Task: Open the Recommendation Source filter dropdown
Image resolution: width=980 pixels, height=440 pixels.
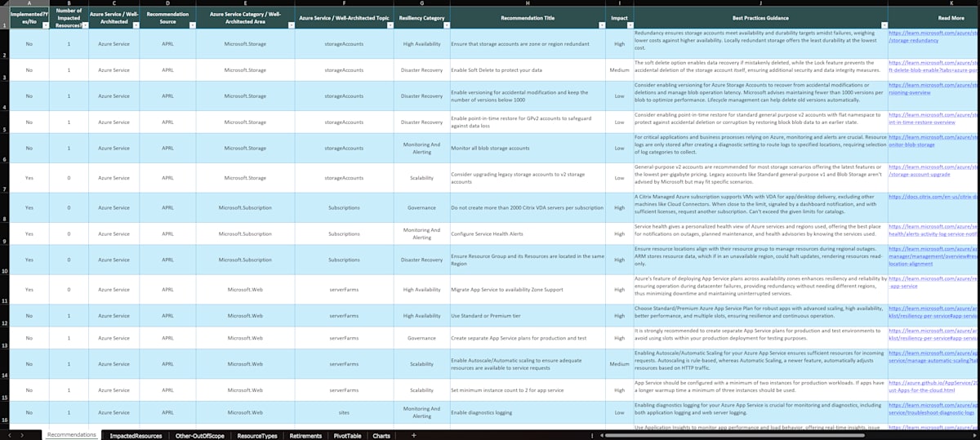Action: pyautogui.click(x=192, y=25)
